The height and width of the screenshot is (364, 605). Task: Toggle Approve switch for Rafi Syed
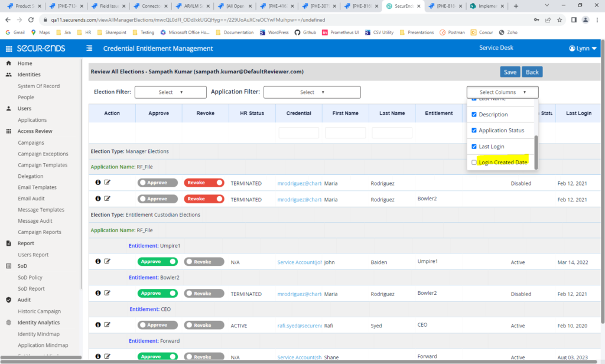point(157,325)
